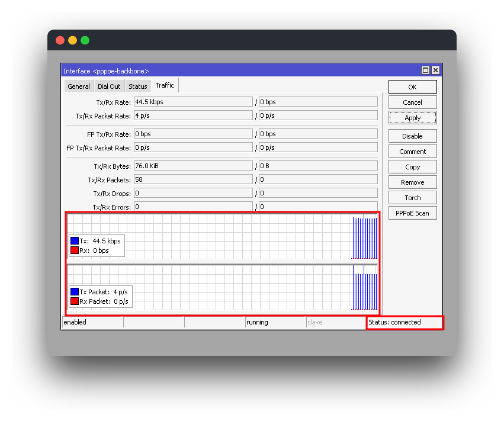Viewport: 504px width, 421px height.
Task: Open the Status tab
Action: [137, 86]
